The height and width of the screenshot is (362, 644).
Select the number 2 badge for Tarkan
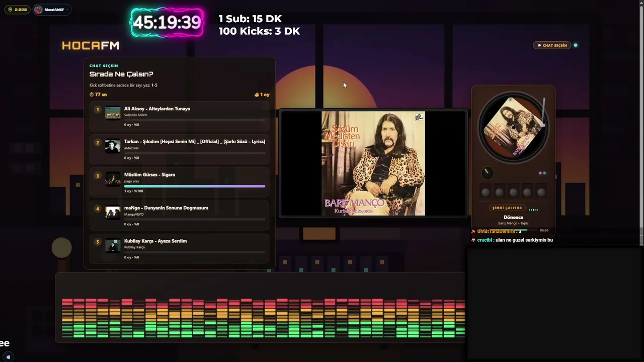(98, 143)
